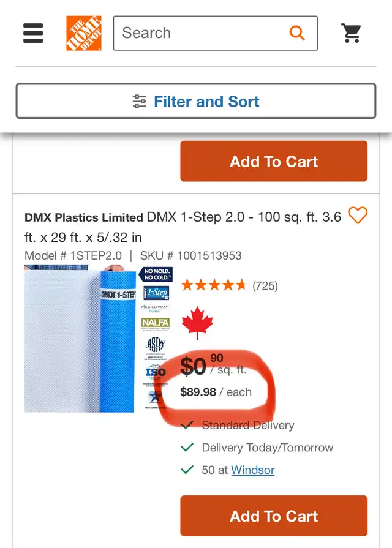Click the green Standard Delivery checkmark
Screen dimensions: 392x548
(189, 425)
